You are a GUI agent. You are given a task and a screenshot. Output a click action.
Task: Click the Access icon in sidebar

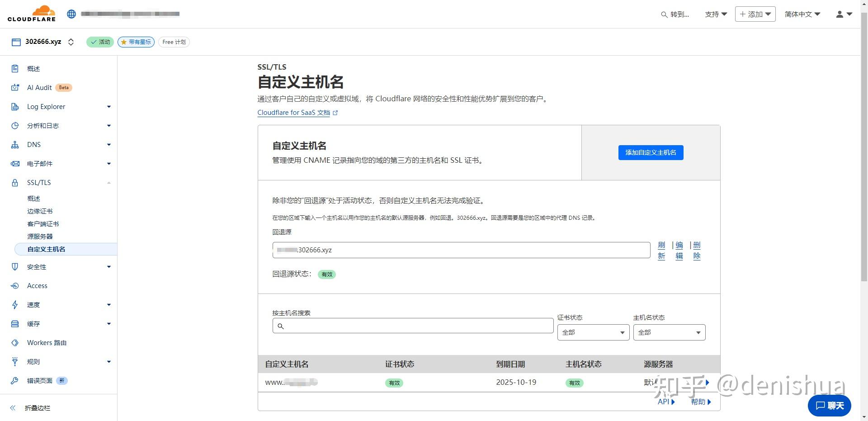(15, 285)
